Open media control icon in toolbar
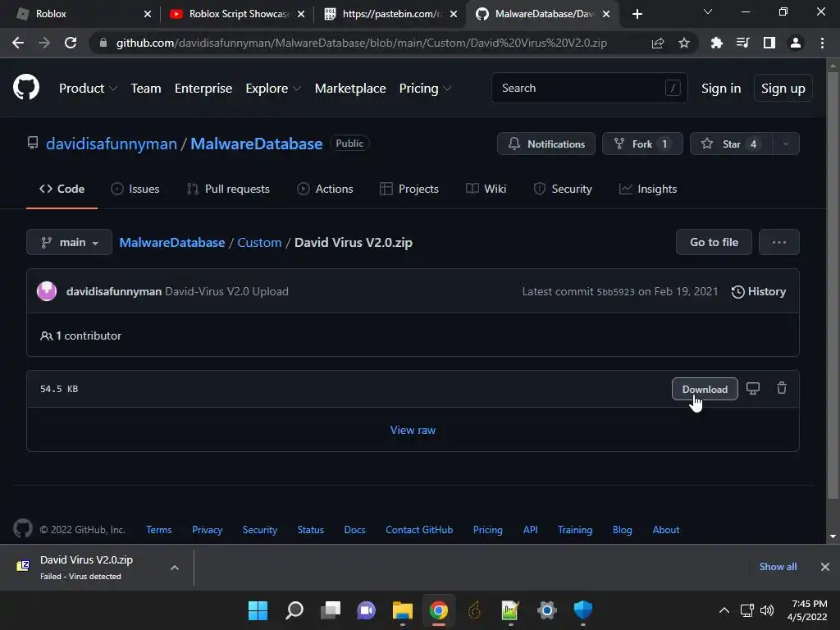This screenshot has width=840, height=630. coord(742,43)
